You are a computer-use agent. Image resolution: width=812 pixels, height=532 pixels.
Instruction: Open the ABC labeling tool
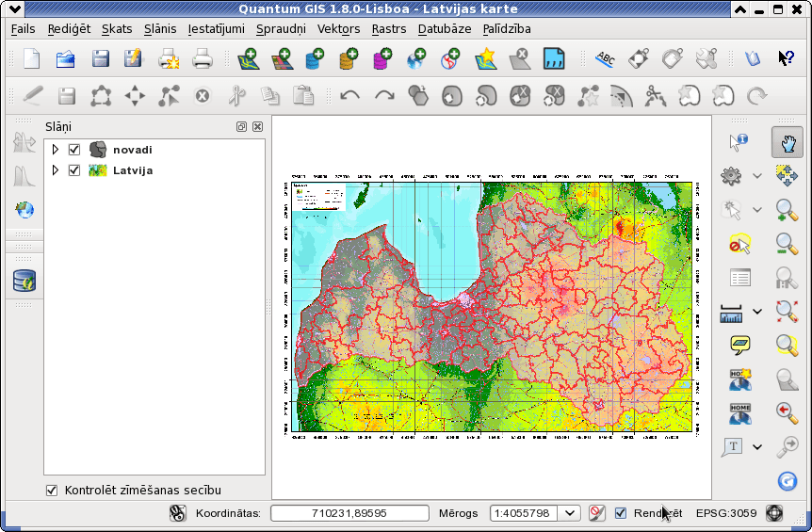pos(605,59)
